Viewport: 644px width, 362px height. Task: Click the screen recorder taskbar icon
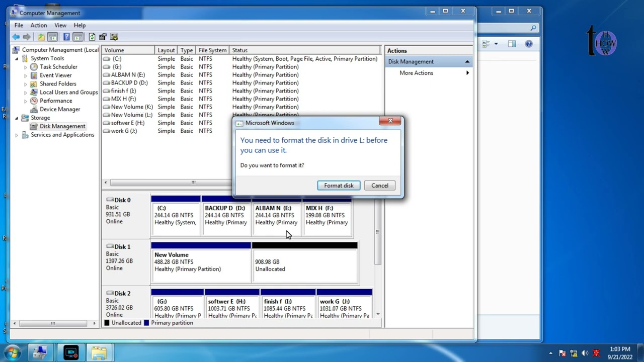coord(71,352)
